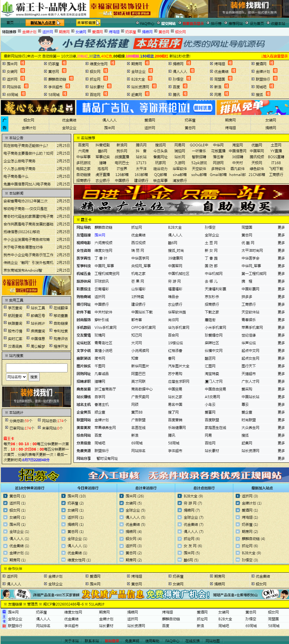Click 关于本站 in the bottom menu
Image resolution: width=289 pixels, height=644 pixels.
click(72, 641)
